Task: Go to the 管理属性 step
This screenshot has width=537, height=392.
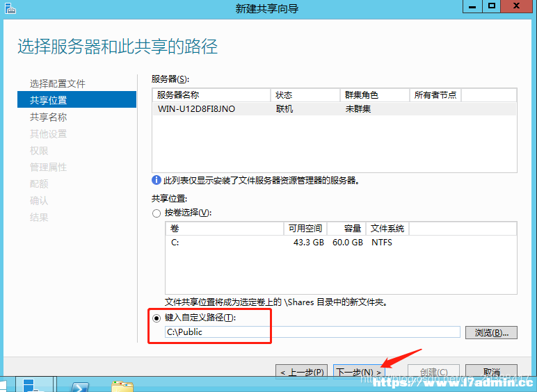Action: (x=48, y=168)
